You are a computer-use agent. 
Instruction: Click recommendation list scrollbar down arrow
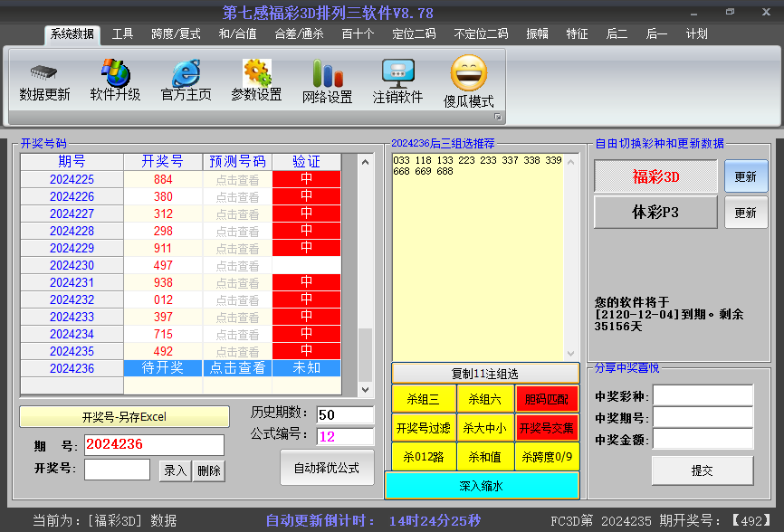[571, 354]
